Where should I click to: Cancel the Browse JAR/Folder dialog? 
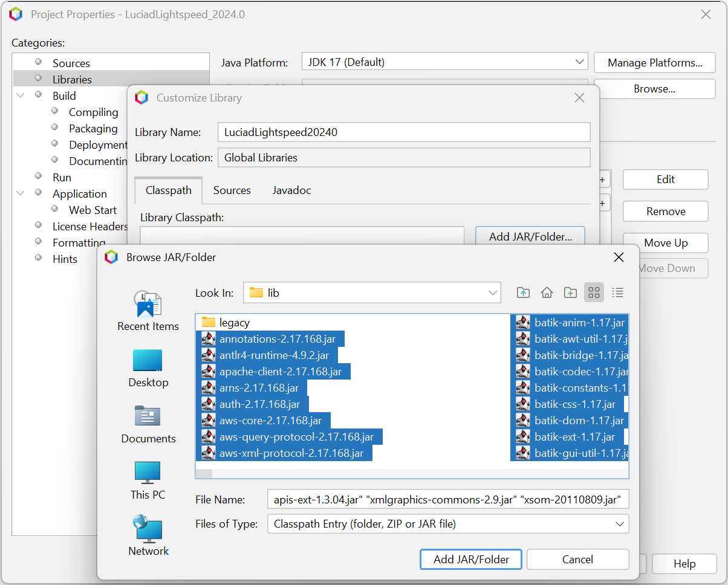tap(577, 560)
